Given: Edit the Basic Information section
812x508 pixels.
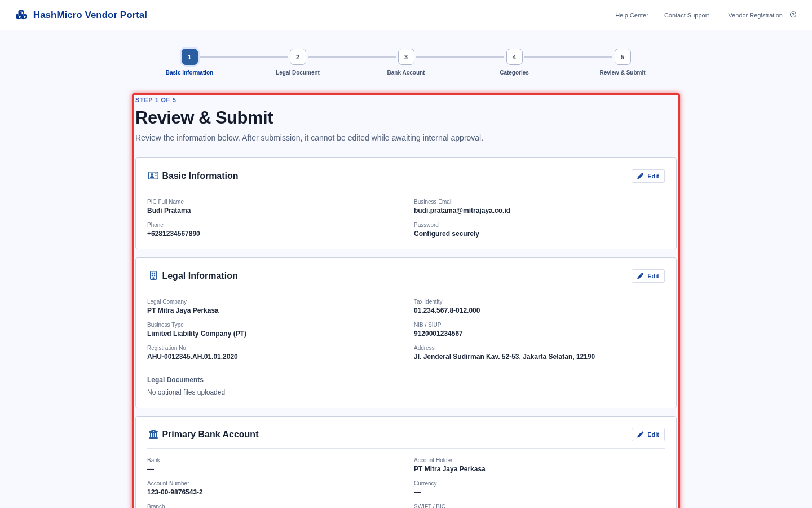Looking at the screenshot, I should (648, 176).
